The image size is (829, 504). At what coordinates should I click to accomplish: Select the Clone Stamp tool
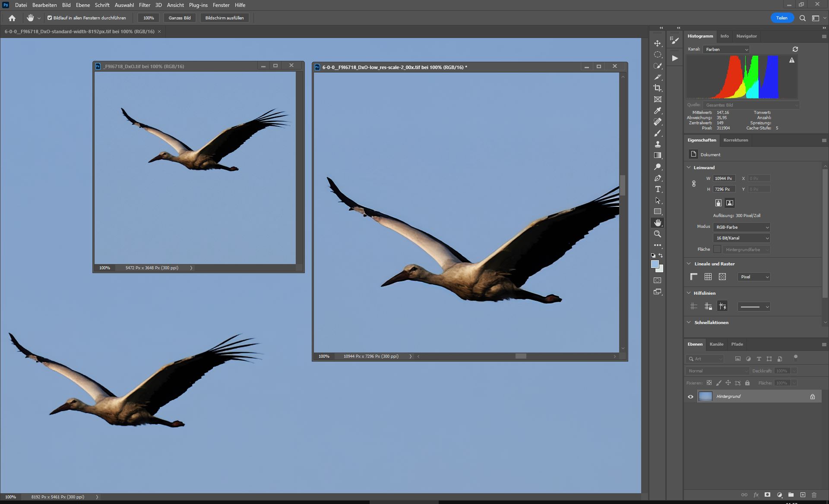pyautogui.click(x=657, y=145)
